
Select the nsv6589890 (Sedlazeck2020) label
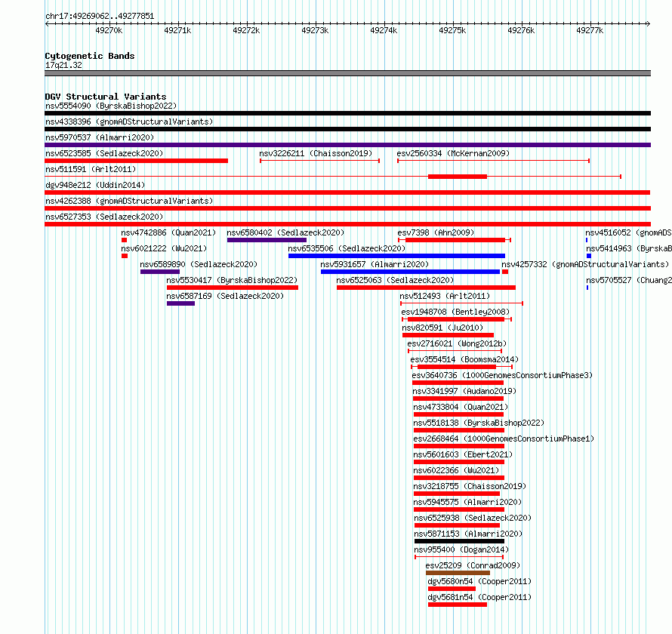[199, 264]
